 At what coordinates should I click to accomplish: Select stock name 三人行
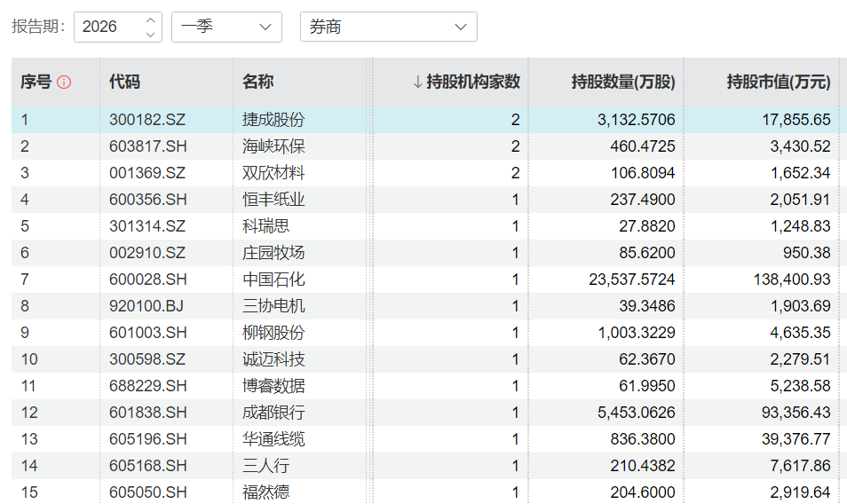265,466
